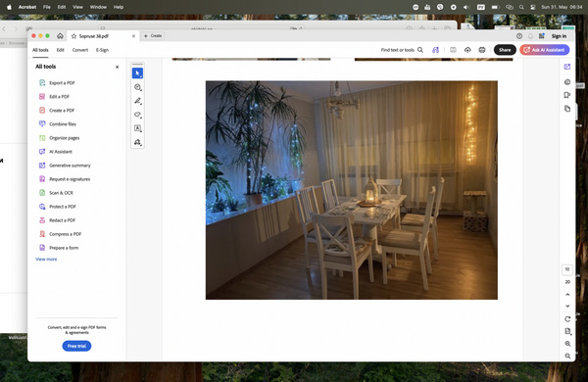Viewport: 588px width, 382px height.
Task: Select the freehand draw tool
Action: point(137,115)
